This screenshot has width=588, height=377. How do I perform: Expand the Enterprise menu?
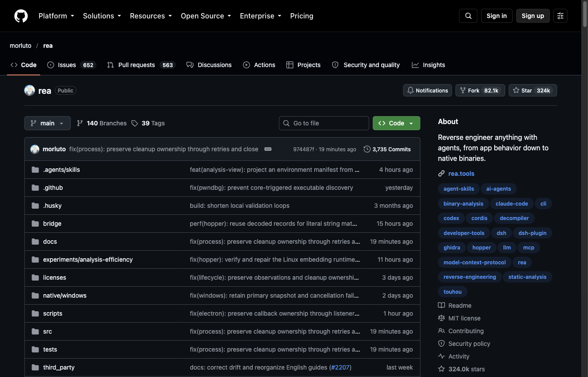coord(261,16)
